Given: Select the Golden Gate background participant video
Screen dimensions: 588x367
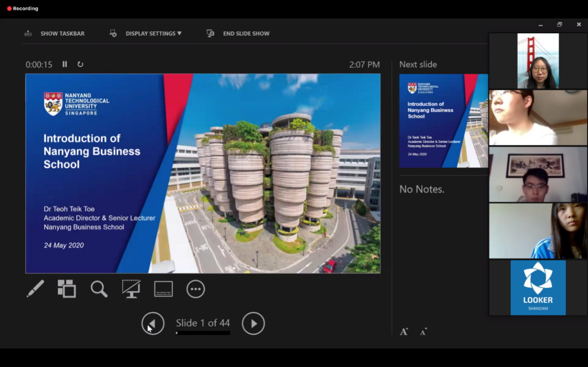Looking at the screenshot, I should [538, 61].
